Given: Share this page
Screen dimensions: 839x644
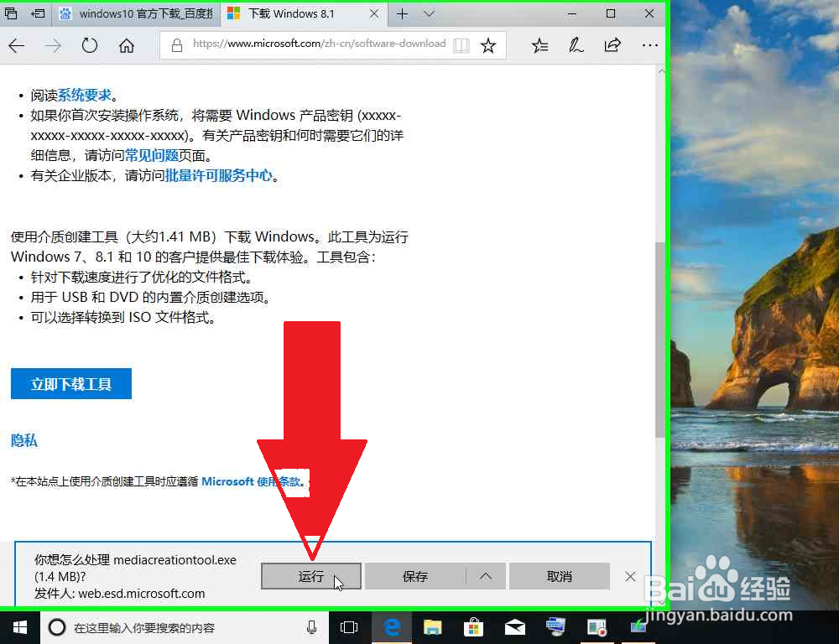Looking at the screenshot, I should tap(612, 45).
